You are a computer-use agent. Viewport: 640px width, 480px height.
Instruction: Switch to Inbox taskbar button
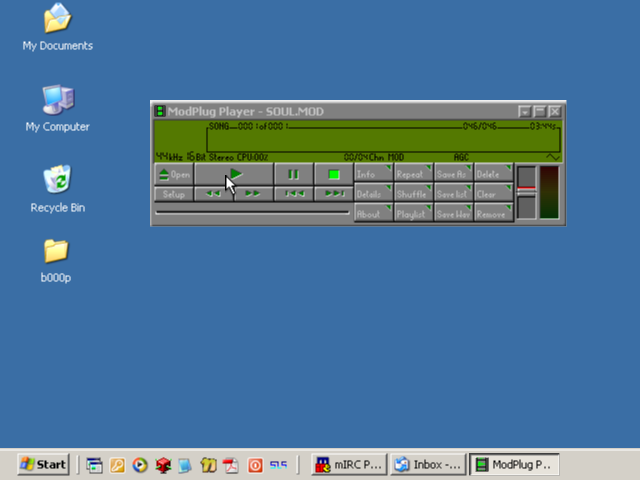pyautogui.click(x=428, y=464)
